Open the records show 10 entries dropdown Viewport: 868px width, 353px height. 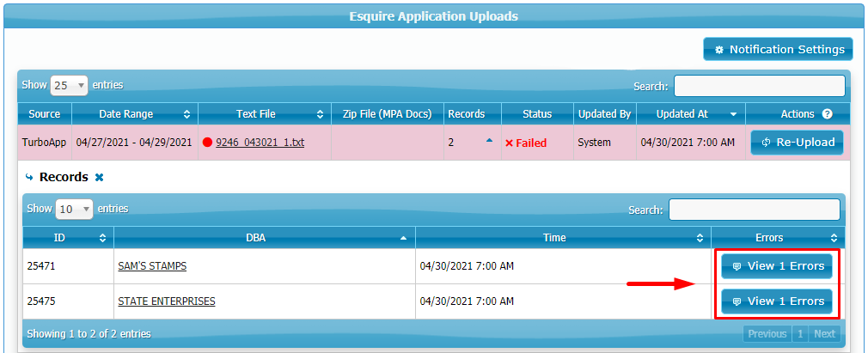(74, 209)
